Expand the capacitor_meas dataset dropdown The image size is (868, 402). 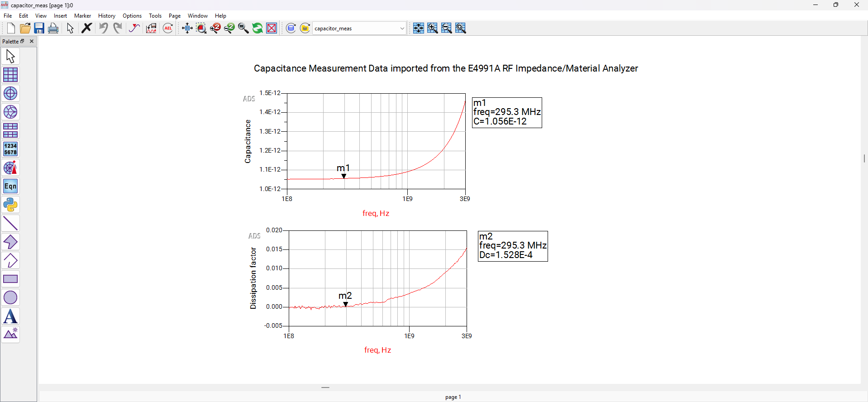pos(402,29)
